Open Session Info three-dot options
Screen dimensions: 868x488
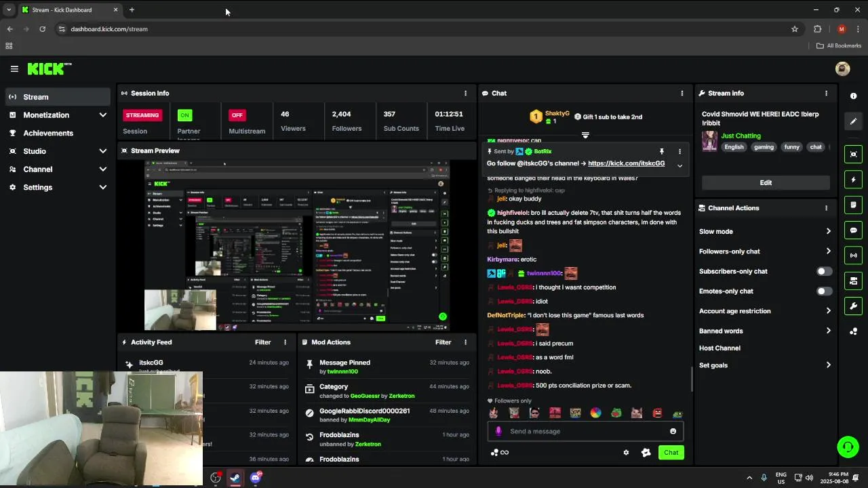pyautogui.click(x=465, y=94)
